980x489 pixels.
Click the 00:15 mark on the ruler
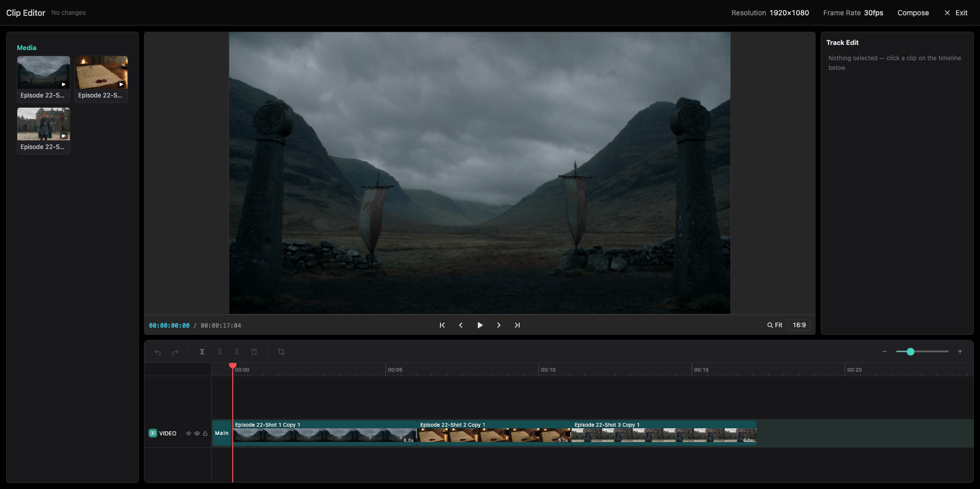pyautogui.click(x=701, y=370)
